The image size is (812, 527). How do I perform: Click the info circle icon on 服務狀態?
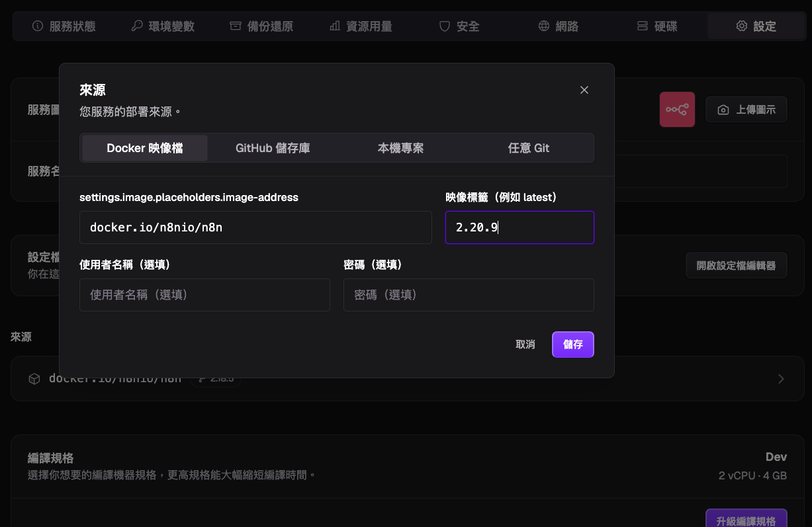38,26
